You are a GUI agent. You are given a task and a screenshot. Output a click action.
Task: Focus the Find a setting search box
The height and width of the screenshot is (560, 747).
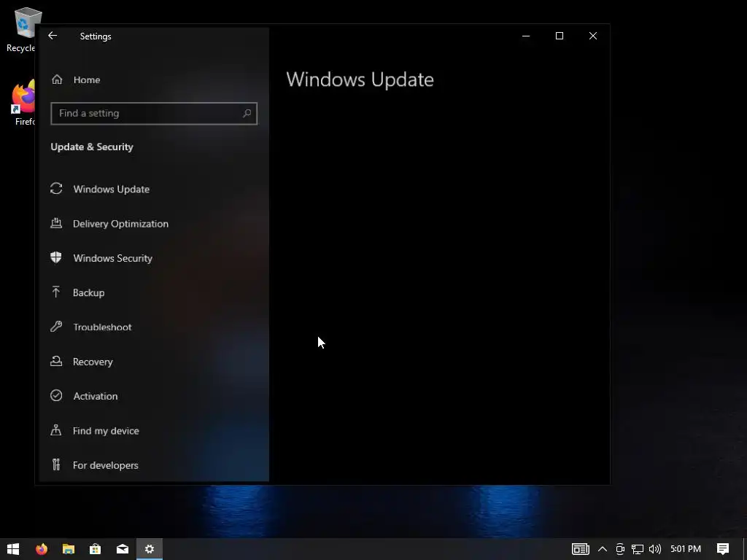tap(154, 113)
